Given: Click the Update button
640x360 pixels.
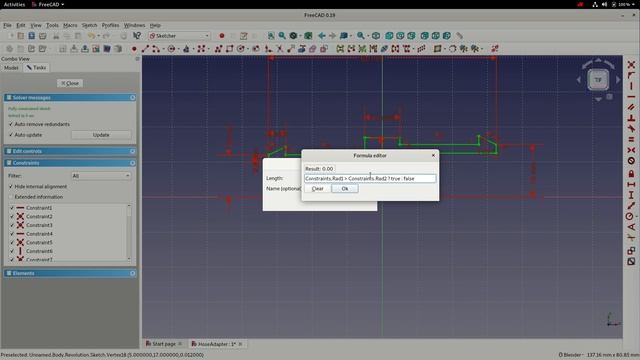Looking at the screenshot, I should [x=101, y=135].
